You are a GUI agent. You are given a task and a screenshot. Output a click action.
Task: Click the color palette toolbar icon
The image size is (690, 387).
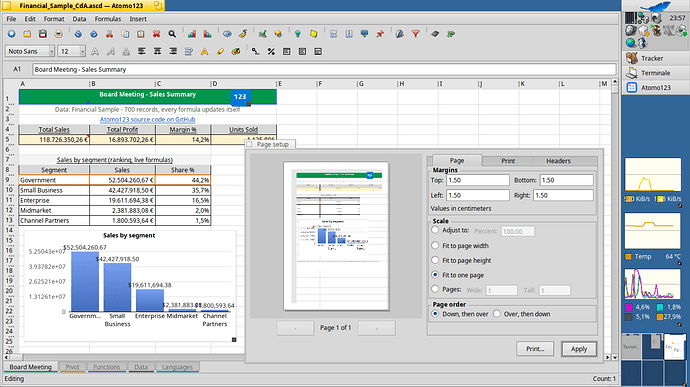[236, 52]
